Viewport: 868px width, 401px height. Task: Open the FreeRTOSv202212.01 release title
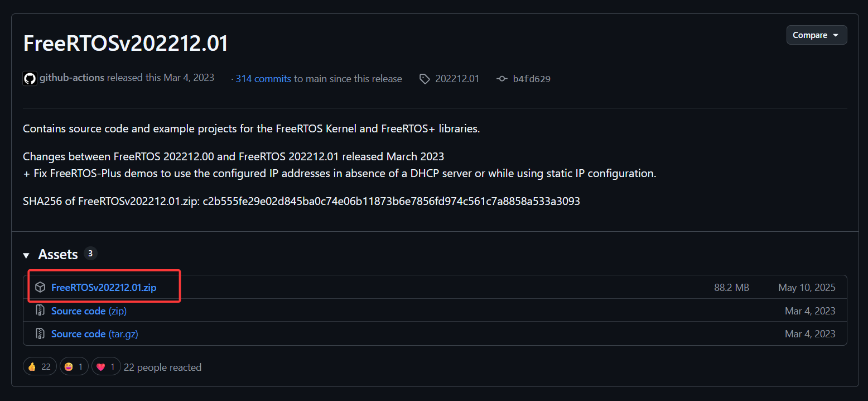126,43
